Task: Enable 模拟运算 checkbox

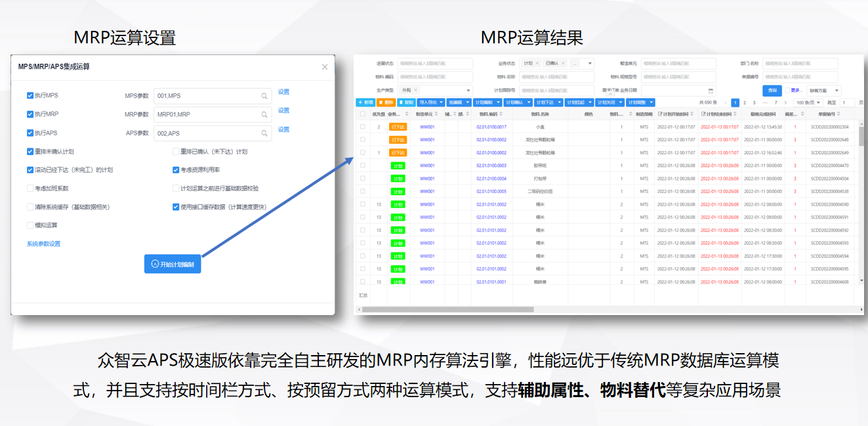Action: [30, 225]
